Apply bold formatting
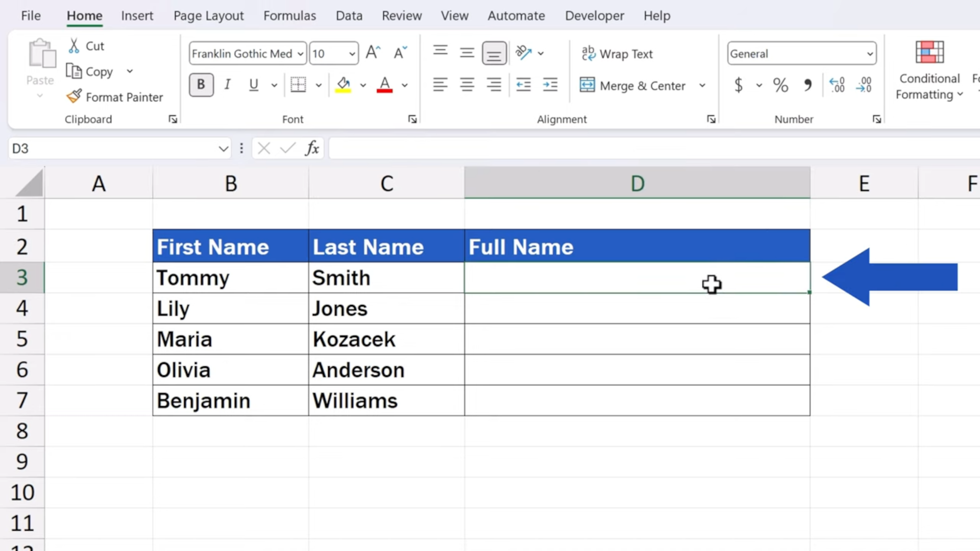The width and height of the screenshot is (980, 551). [x=201, y=85]
